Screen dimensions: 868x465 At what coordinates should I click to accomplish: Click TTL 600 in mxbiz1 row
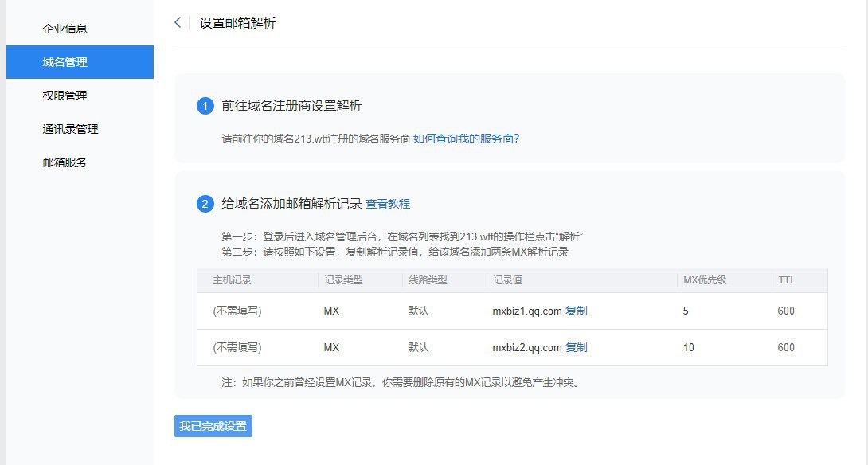[785, 311]
